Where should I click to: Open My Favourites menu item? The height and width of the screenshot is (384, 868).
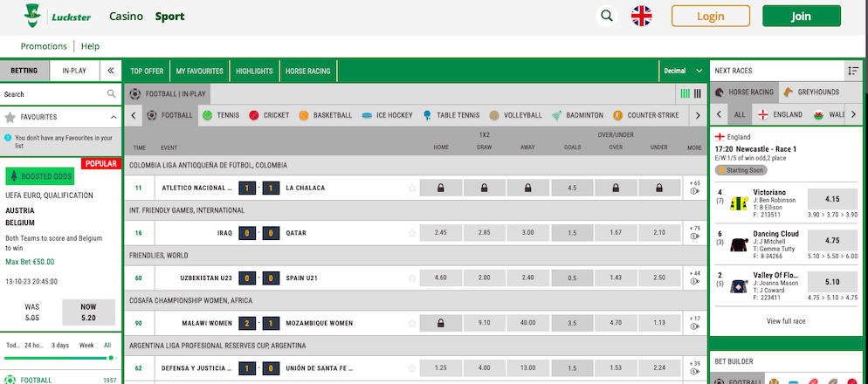coord(199,71)
